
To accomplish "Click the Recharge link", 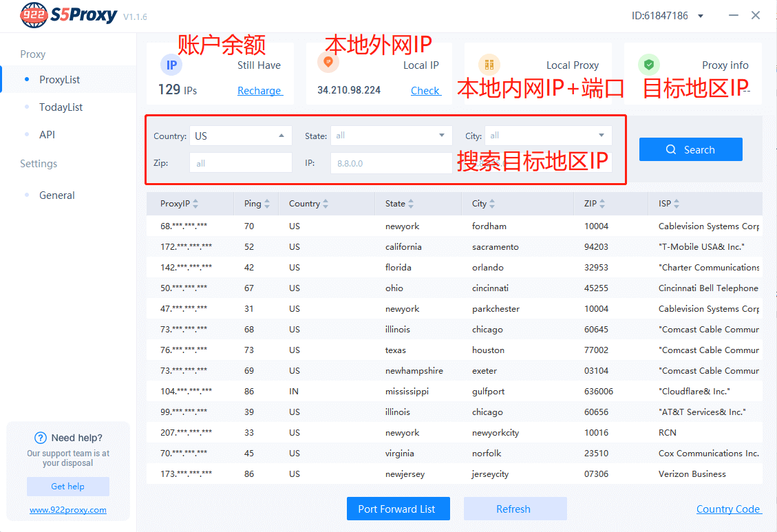I will click(259, 90).
